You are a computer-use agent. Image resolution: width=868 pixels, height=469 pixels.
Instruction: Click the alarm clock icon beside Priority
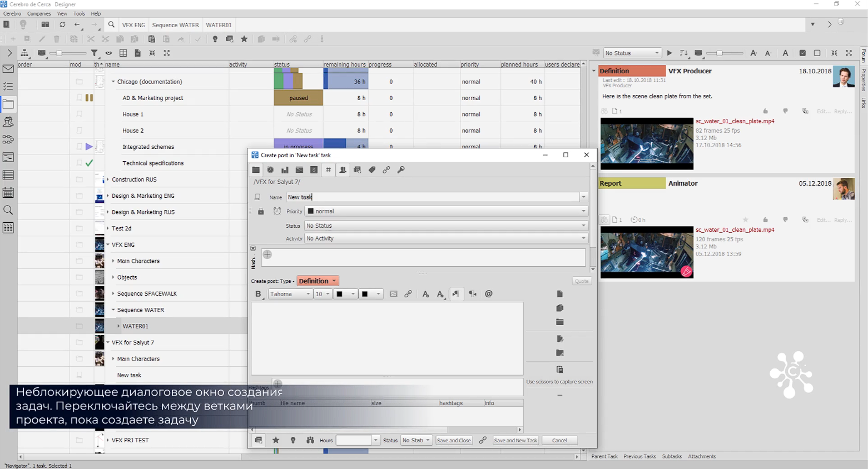(277, 211)
